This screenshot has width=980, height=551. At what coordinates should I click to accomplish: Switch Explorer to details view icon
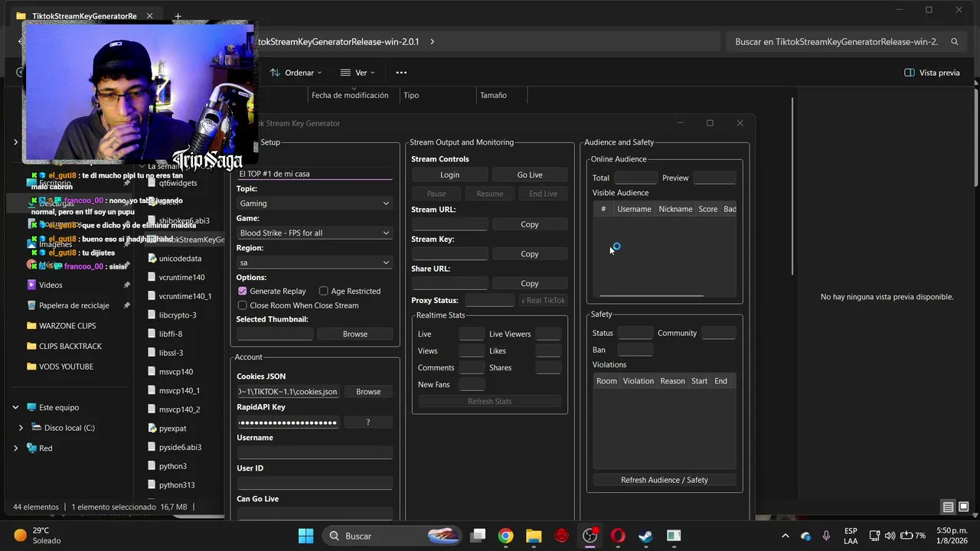click(948, 507)
